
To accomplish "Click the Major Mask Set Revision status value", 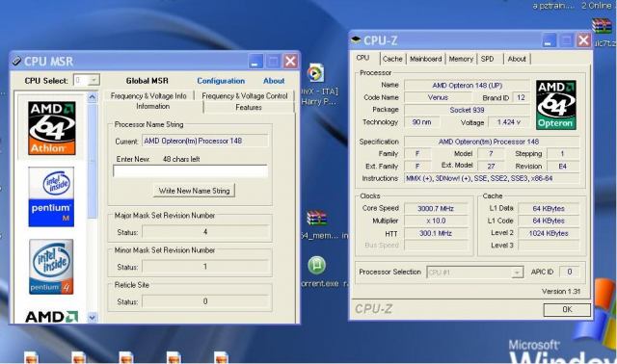I will coord(205,232).
